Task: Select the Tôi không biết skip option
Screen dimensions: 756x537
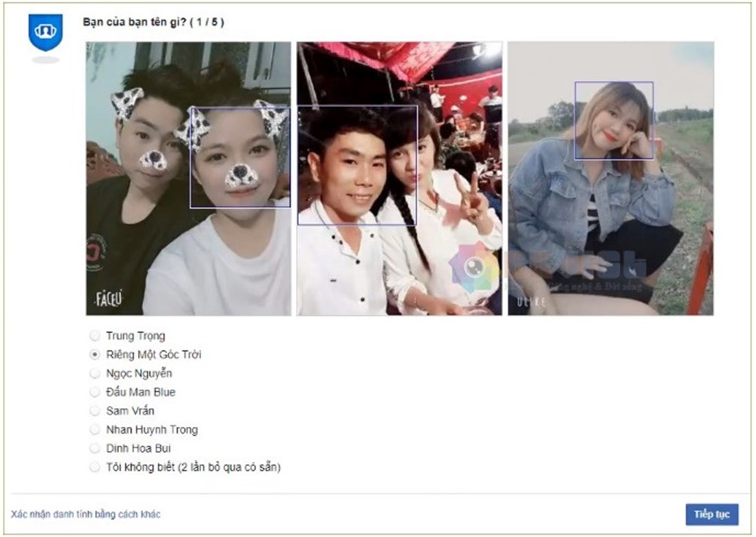Action: tap(95, 467)
